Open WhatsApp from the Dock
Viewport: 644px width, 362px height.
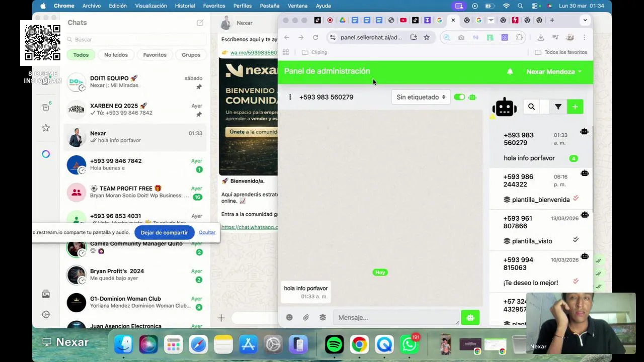pyautogui.click(x=410, y=344)
